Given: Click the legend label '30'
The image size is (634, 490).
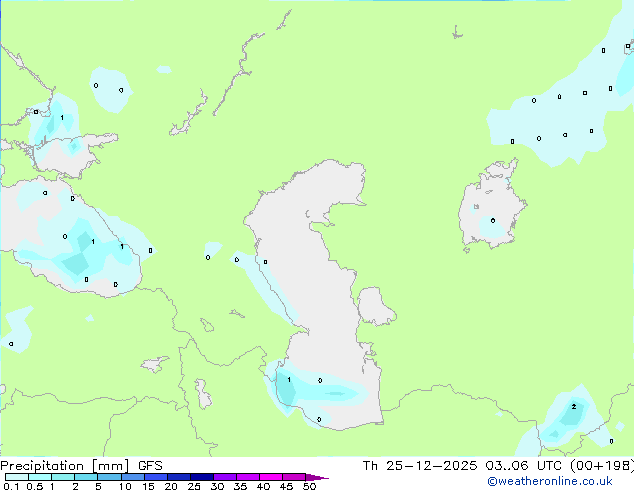Looking at the screenshot, I should pyautogui.click(x=217, y=486).
